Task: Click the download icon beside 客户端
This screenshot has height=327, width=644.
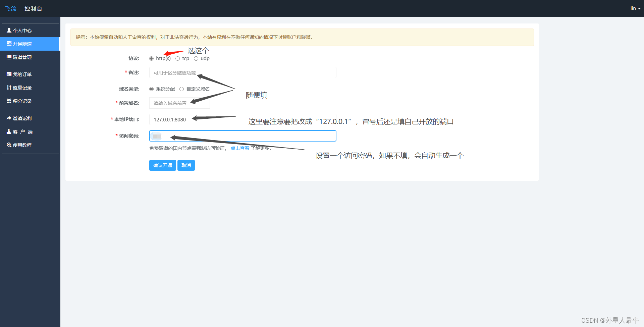Action: 9,131
